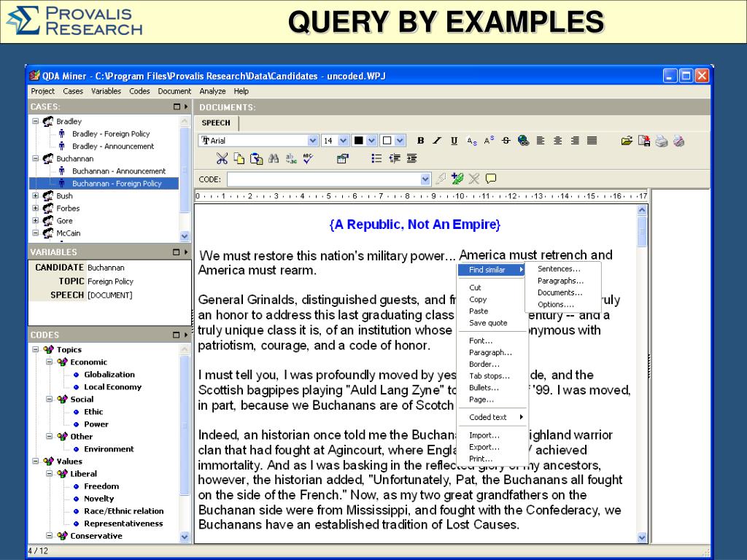Copy selection using toolbar icon
This screenshot has height=560, width=747.
[x=239, y=158]
